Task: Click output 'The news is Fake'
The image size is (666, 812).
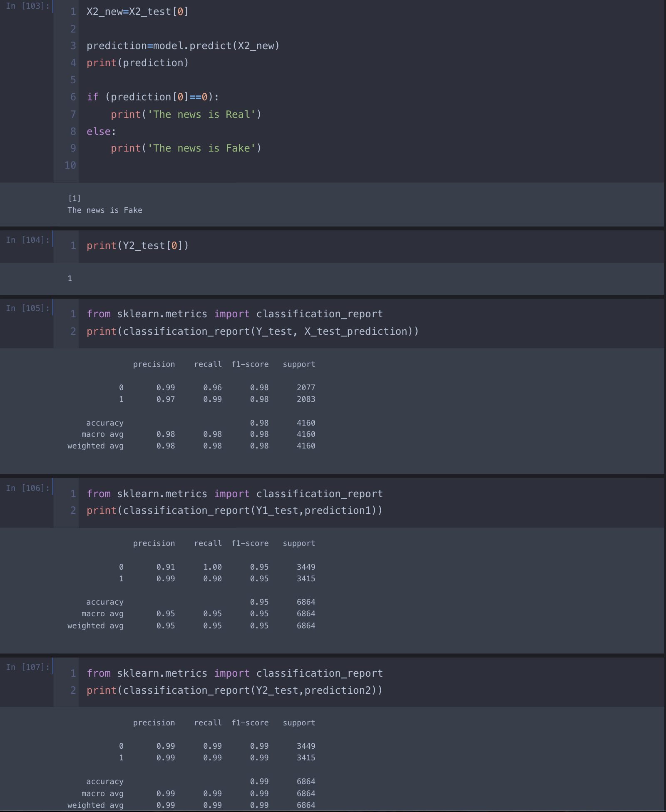Action: point(105,210)
